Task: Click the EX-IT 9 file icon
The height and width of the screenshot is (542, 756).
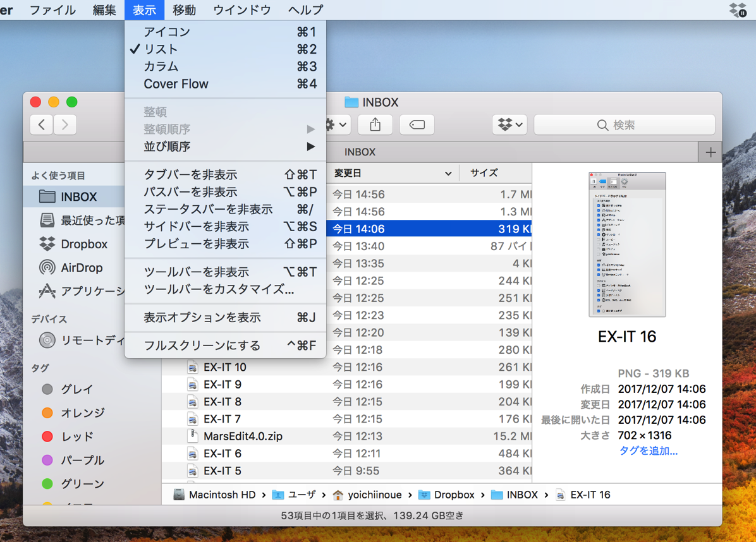Action: click(x=192, y=385)
